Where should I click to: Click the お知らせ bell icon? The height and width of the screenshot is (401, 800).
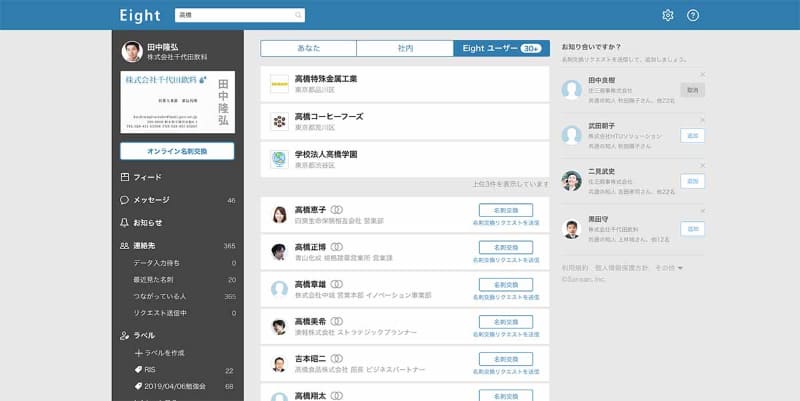point(124,223)
